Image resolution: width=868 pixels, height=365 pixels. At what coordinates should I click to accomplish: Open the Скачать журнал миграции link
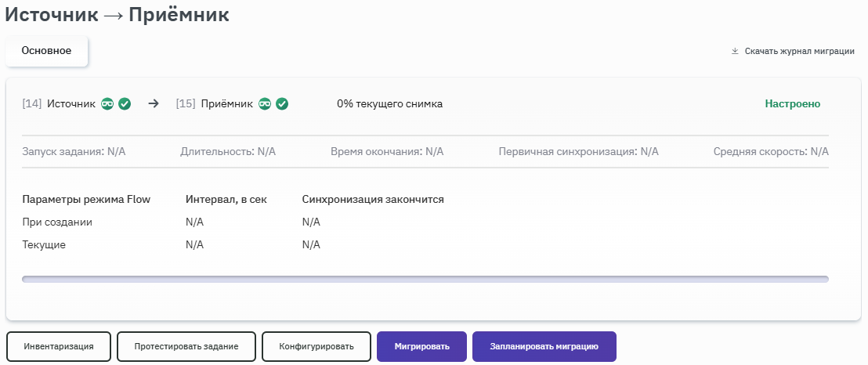799,52
